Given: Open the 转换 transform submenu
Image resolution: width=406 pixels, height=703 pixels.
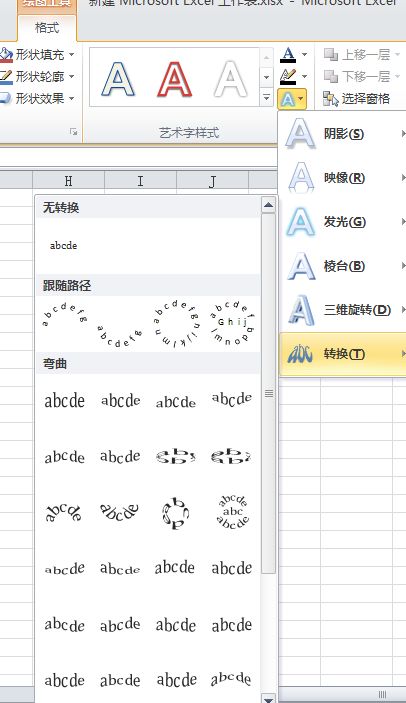Looking at the screenshot, I should [344, 354].
